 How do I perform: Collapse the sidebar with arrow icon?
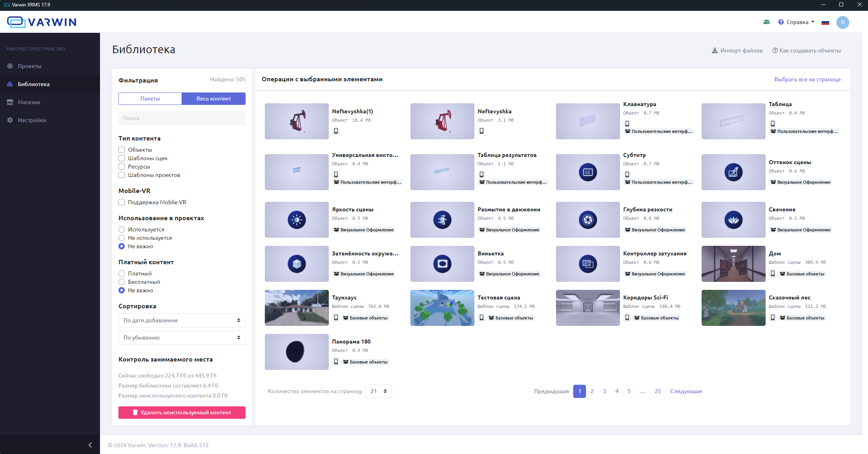pyautogui.click(x=90, y=445)
